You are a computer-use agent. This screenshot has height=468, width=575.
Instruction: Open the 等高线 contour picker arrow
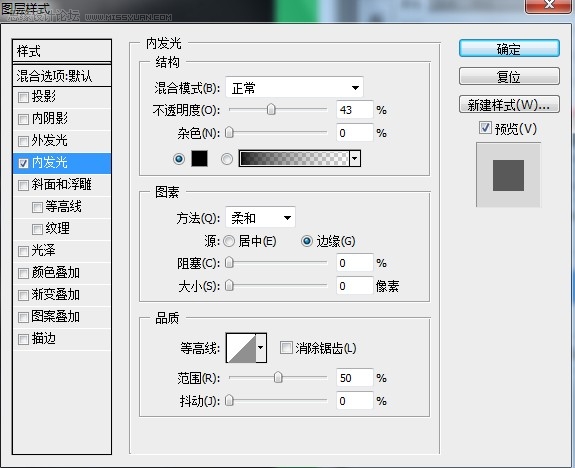click(x=261, y=347)
